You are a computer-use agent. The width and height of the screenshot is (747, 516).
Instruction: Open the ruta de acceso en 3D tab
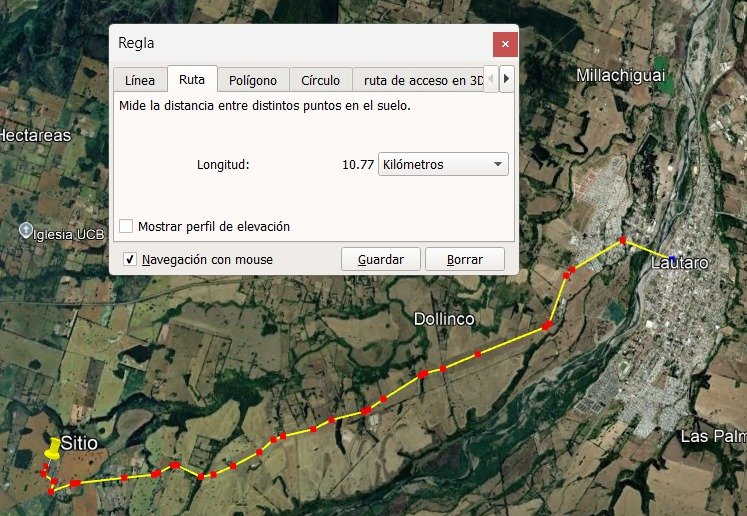pos(418,80)
